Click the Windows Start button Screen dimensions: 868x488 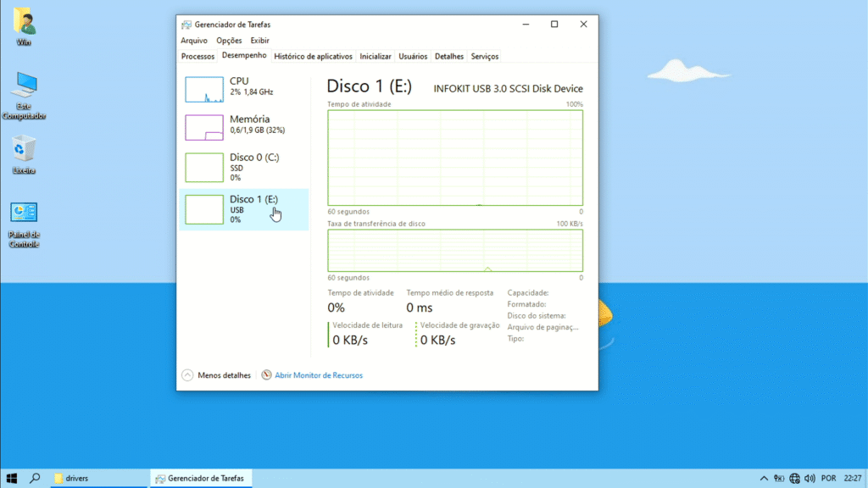tap(12, 479)
